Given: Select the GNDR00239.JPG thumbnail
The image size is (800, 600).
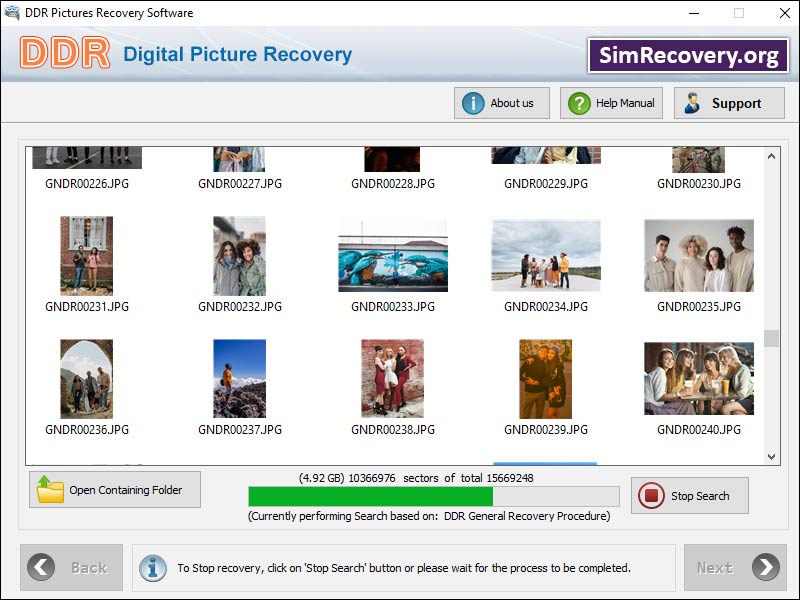Looking at the screenshot, I should click(x=545, y=379).
